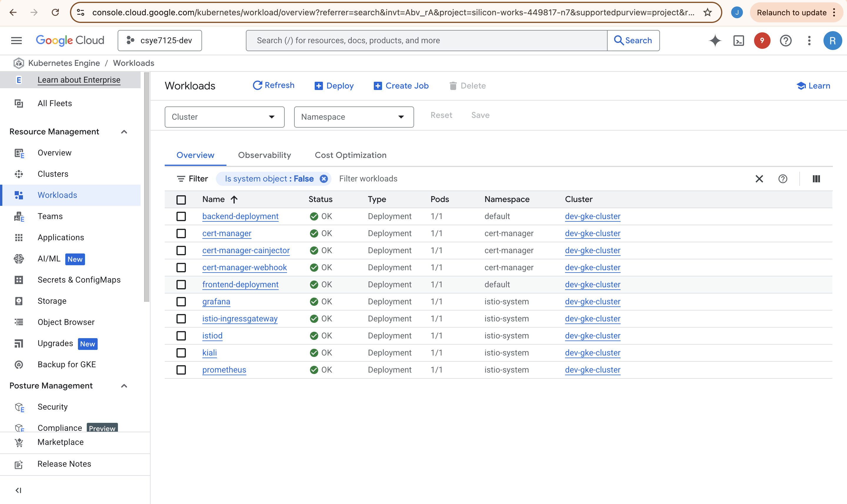Toggle the select-all header checkbox
The image size is (847, 504).
[181, 199]
